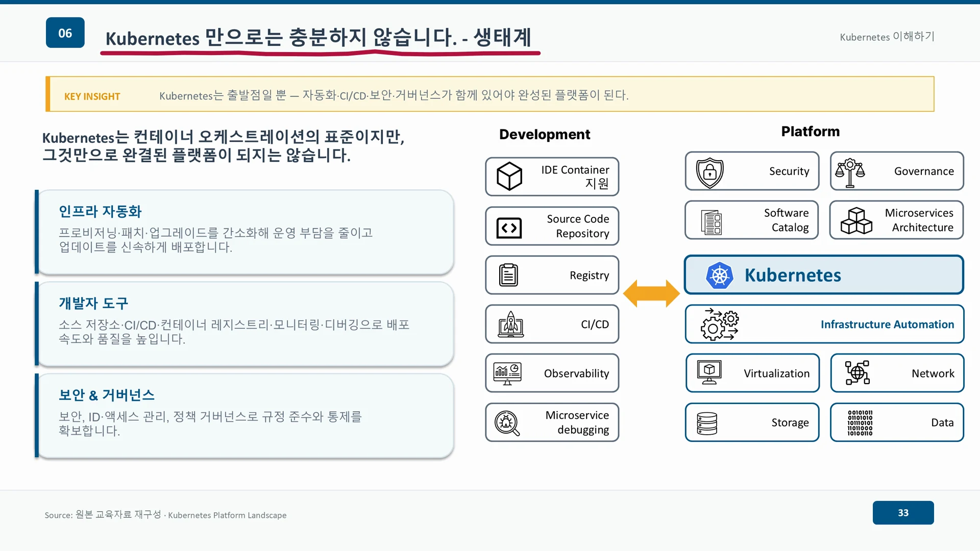Click the Virtualization monitor cube icon
Image resolution: width=980 pixels, height=551 pixels.
coord(709,372)
